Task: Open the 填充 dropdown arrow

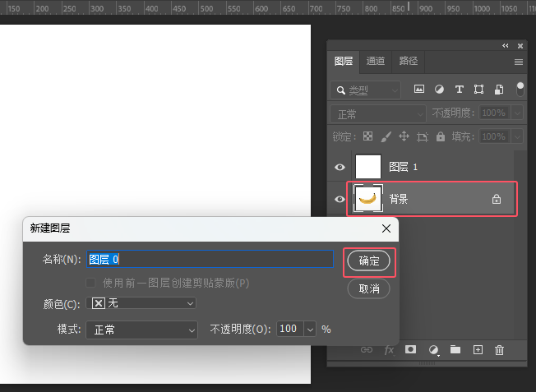Action: point(518,136)
